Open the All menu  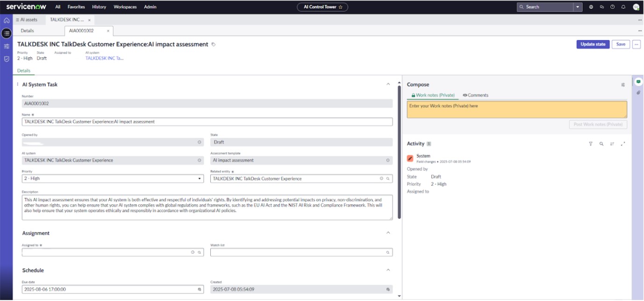[57, 7]
